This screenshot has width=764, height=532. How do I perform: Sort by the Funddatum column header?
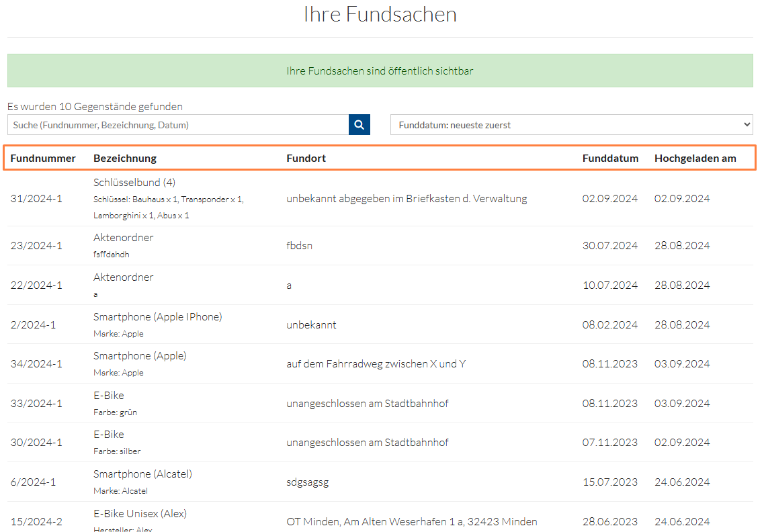click(x=610, y=159)
